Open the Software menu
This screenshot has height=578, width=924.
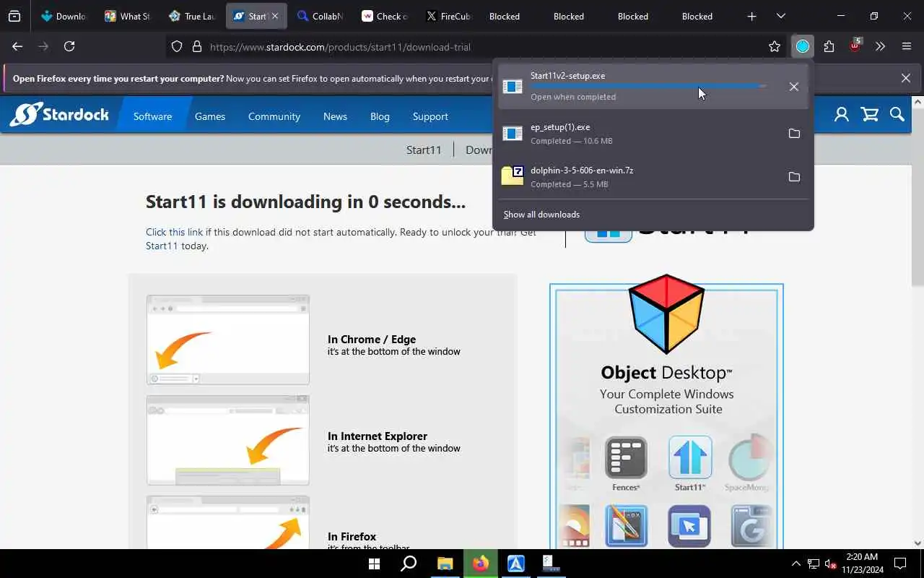pos(153,116)
